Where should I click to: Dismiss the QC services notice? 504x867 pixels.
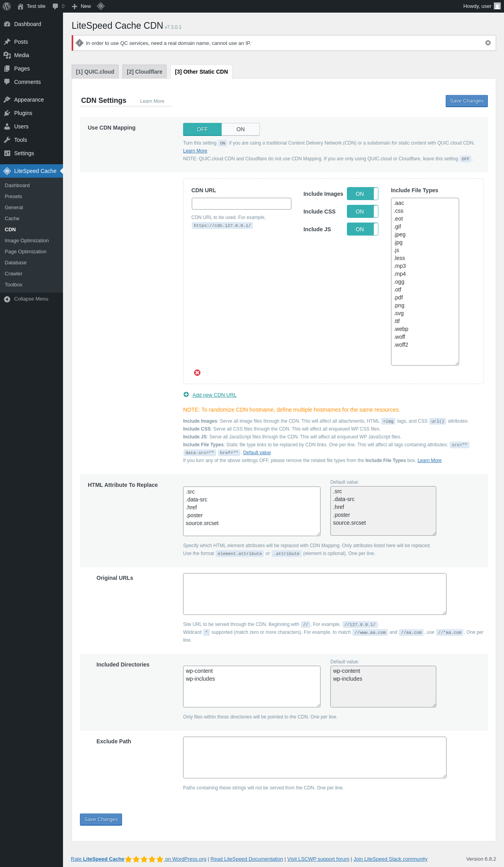488,43
